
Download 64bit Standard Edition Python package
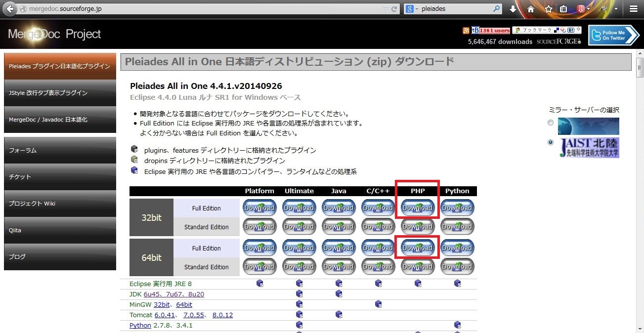tap(457, 267)
